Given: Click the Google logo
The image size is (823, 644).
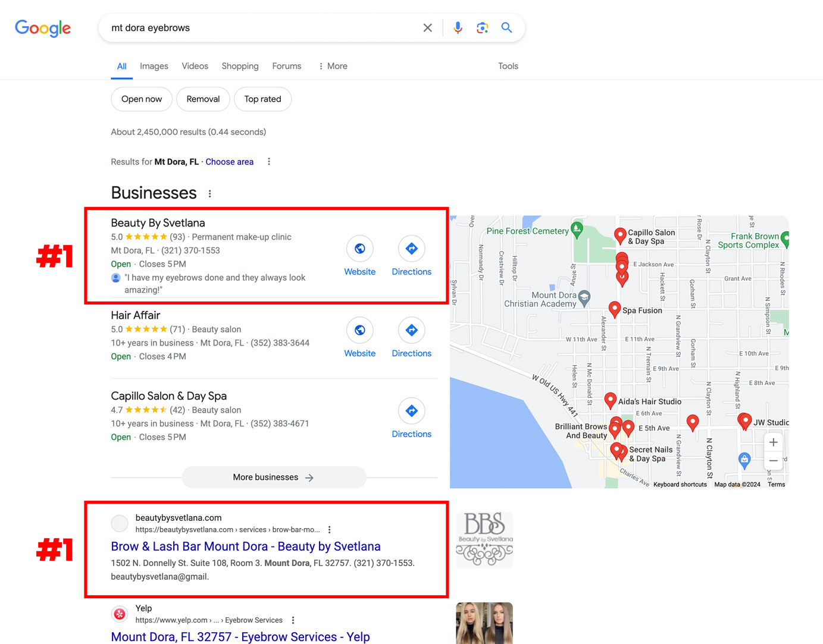Looking at the screenshot, I should 43,28.
